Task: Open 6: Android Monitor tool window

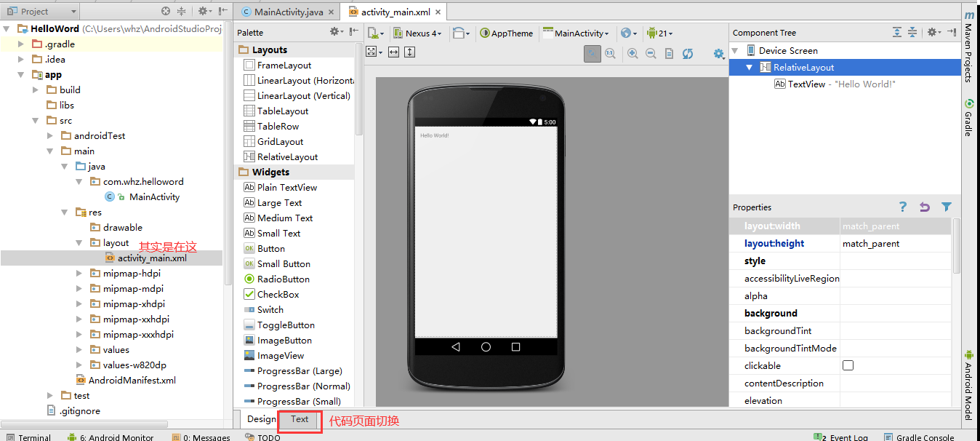Action: 111,437
